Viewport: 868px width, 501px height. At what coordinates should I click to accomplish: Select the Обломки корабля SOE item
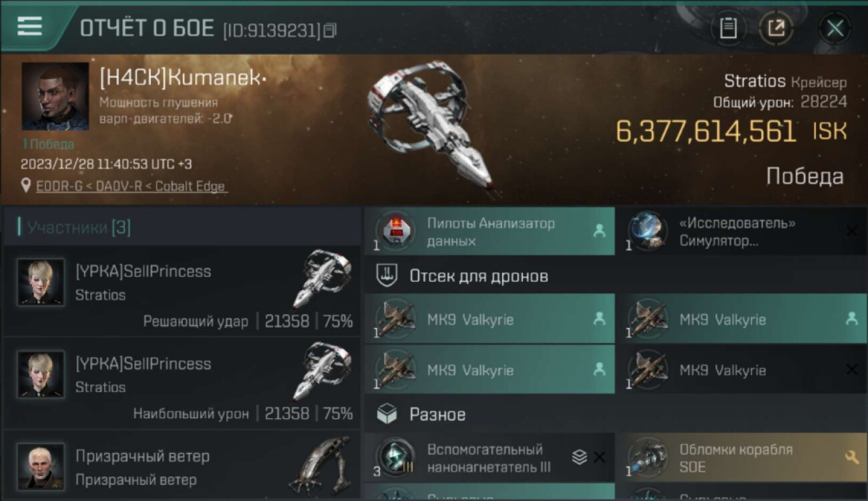[x=742, y=458]
